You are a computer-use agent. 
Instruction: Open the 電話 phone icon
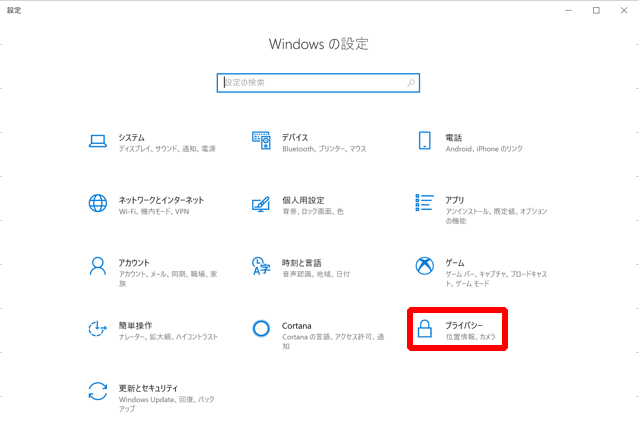(x=425, y=140)
